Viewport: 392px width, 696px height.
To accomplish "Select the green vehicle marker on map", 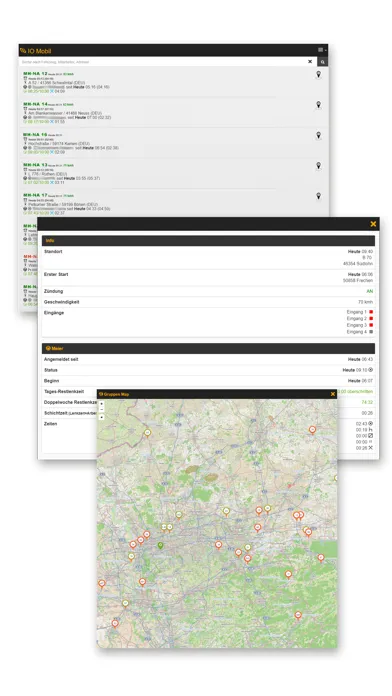I will 161,545.
